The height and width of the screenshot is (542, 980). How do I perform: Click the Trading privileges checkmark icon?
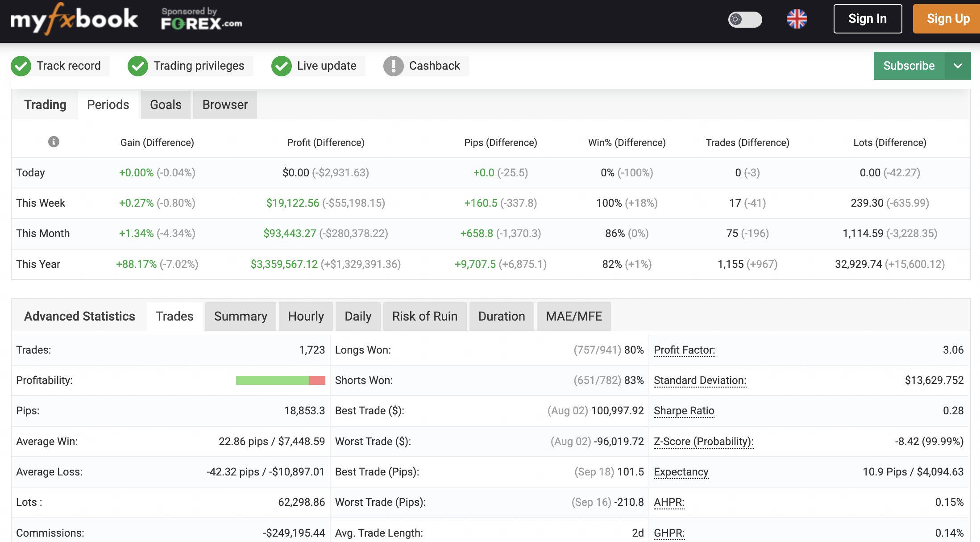[138, 66]
